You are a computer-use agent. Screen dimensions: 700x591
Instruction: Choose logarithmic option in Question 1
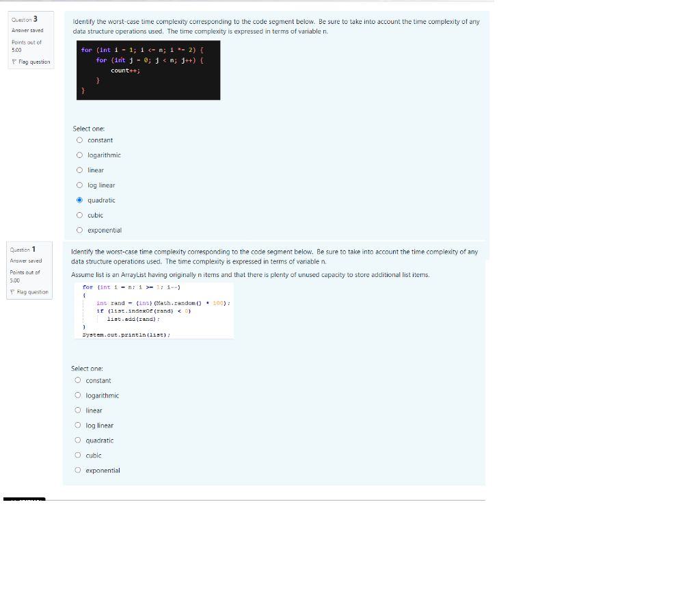pos(78,395)
